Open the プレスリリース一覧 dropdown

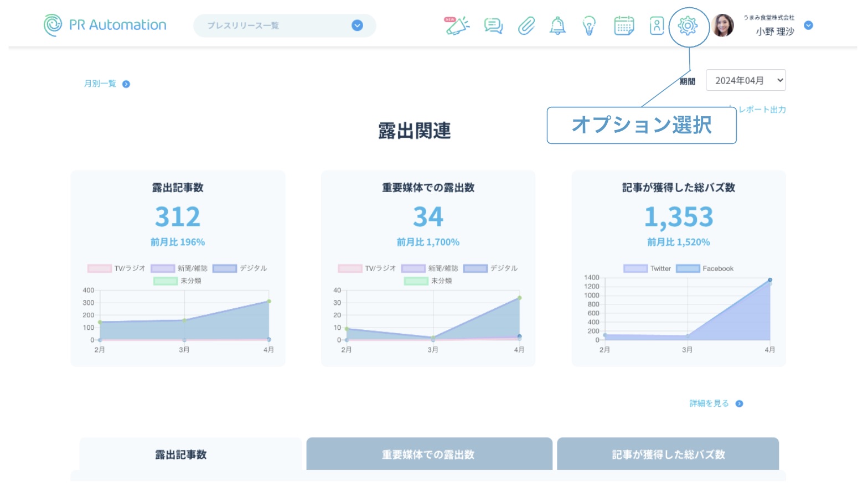click(x=285, y=25)
